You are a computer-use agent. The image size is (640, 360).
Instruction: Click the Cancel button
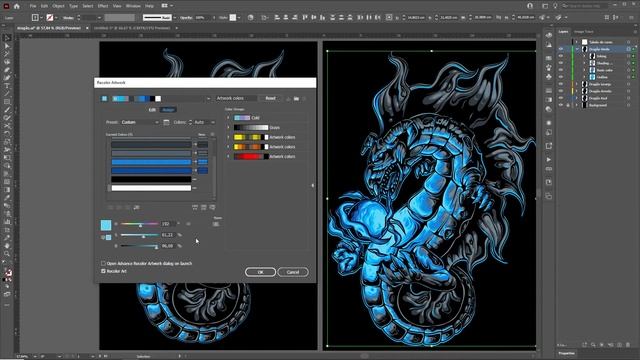(293, 272)
